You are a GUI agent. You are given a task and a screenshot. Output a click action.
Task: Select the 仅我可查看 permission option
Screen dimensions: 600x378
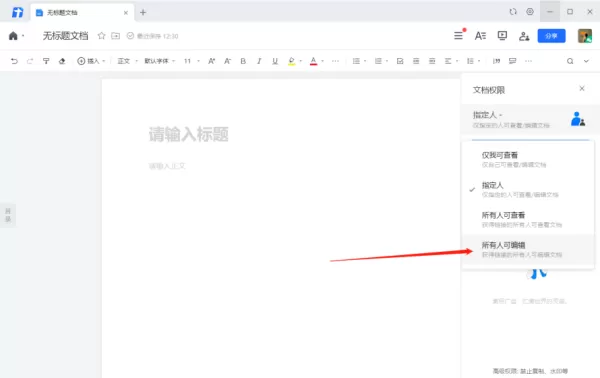coord(528,160)
